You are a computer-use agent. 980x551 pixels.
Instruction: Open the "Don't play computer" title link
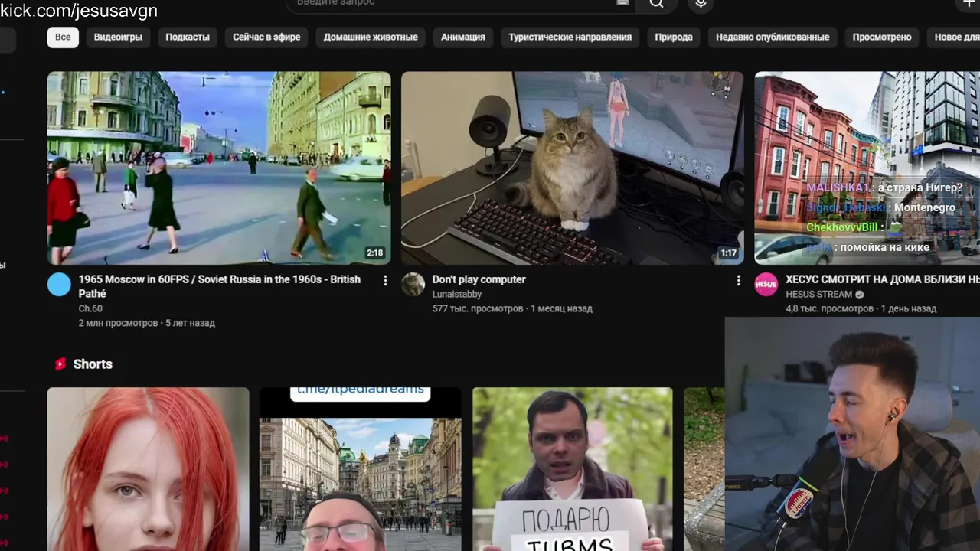(479, 279)
